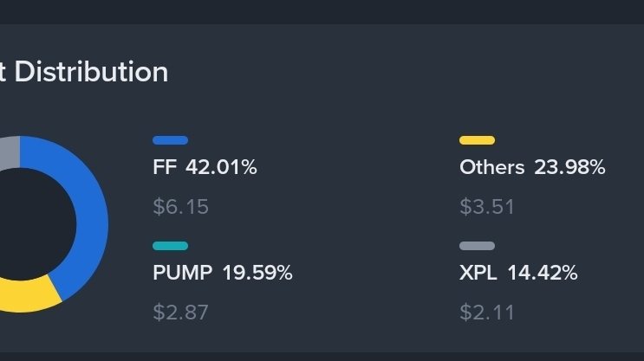Click the $2.11 value under XPL
Screen dimensions: 644x361
(x=487, y=313)
